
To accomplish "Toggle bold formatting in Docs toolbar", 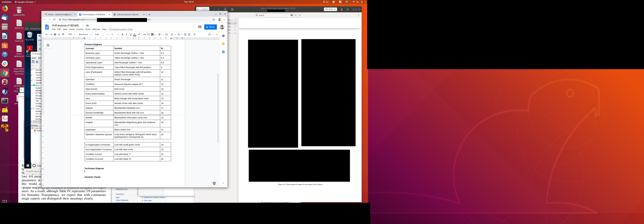I will [x=122, y=34].
